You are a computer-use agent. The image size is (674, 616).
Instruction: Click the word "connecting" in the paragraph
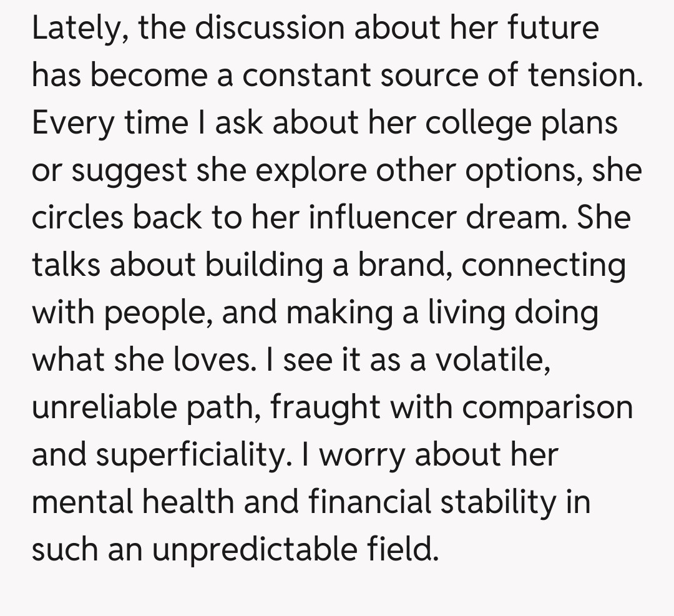[x=544, y=265]
